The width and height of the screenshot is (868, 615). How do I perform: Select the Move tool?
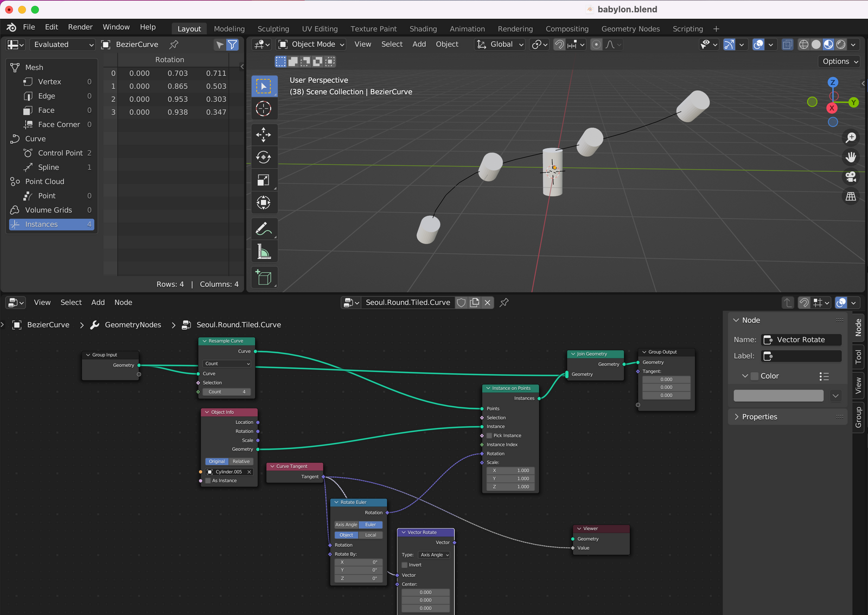[264, 134]
